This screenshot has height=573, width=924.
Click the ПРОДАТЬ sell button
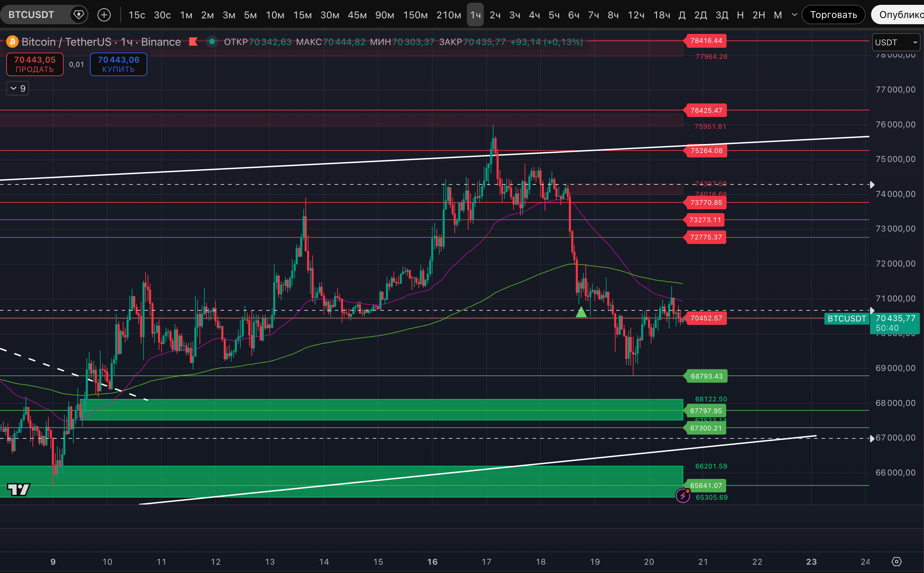tap(35, 64)
